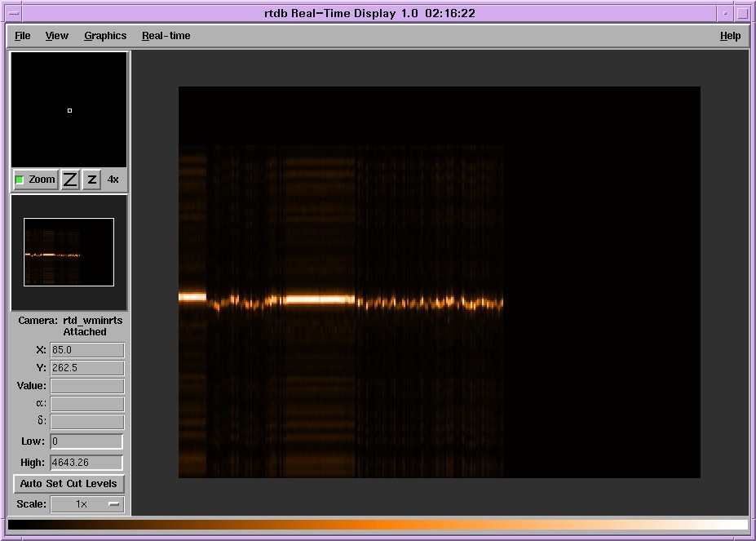This screenshot has height=541, width=756.
Task: Click the X coordinate field
Action: [86, 350]
